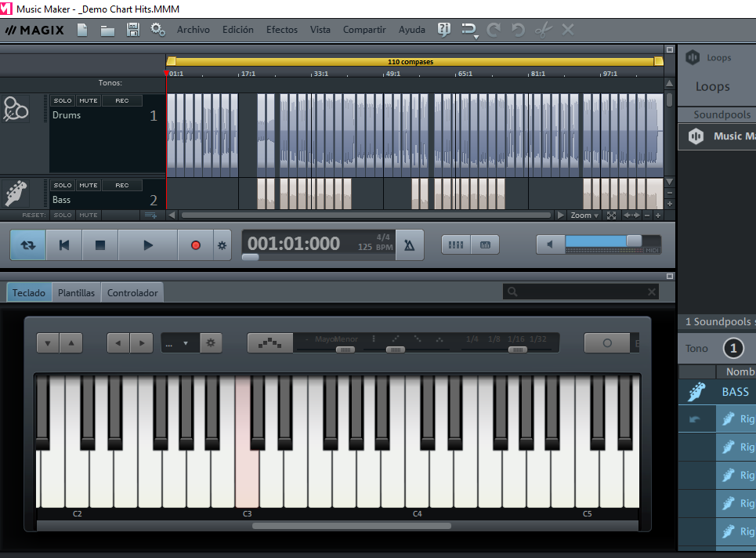
Task: Switch to the Controlador tab
Action: coord(132,293)
